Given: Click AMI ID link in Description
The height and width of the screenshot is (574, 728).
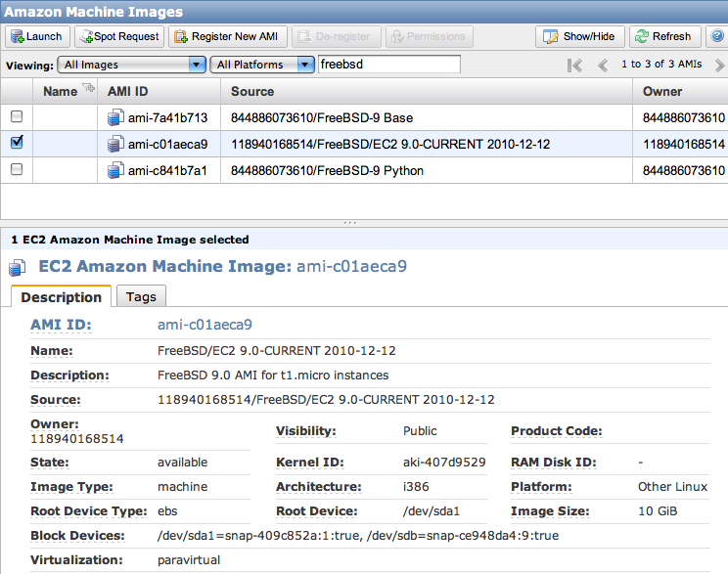Looking at the screenshot, I should [x=205, y=325].
